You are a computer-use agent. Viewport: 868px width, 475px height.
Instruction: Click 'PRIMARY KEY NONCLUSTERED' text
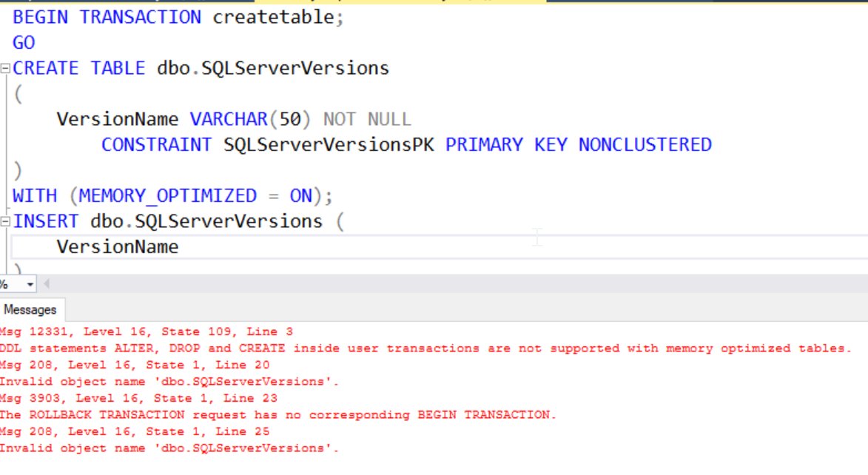coord(579,144)
